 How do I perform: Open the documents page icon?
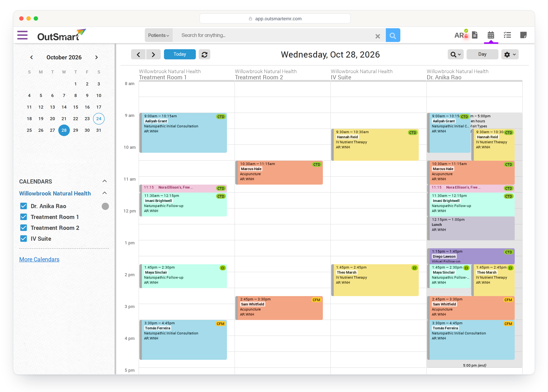[475, 35]
